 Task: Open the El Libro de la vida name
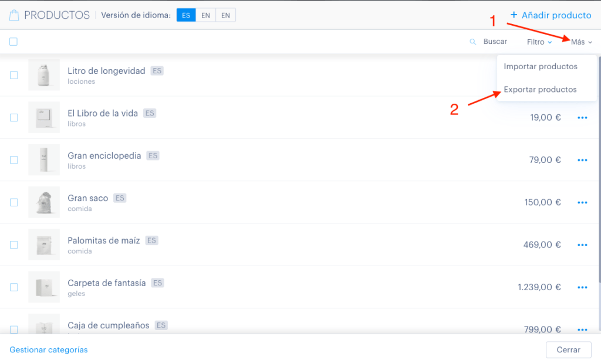pos(103,113)
